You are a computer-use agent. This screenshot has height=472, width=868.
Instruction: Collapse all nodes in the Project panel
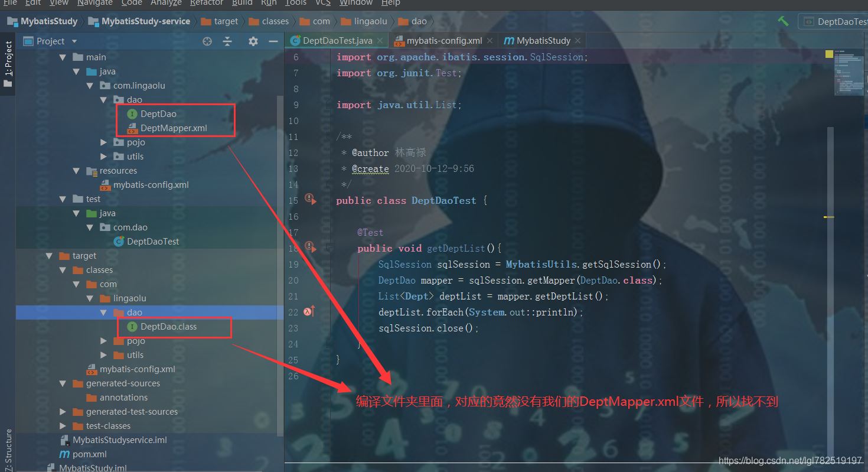pyautogui.click(x=227, y=41)
